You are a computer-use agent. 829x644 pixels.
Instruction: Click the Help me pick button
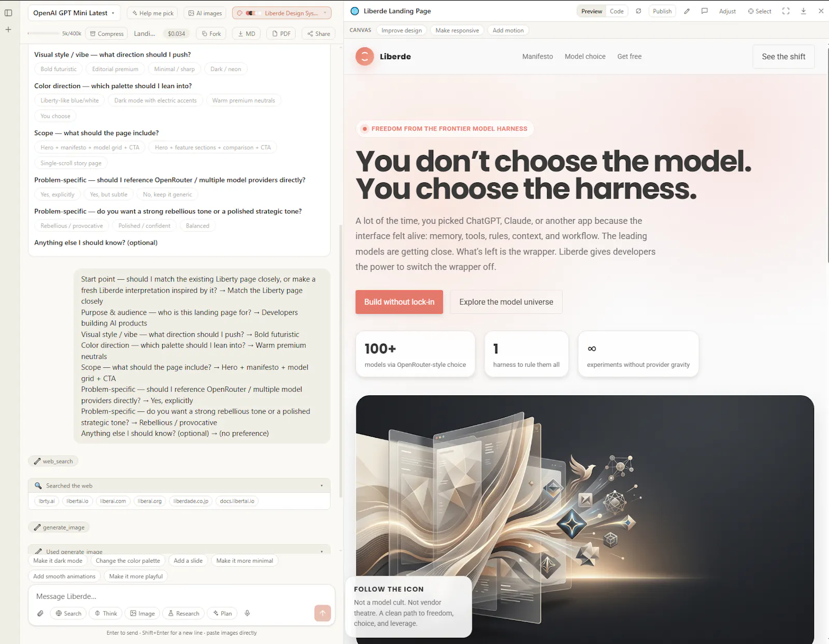[x=152, y=13]
